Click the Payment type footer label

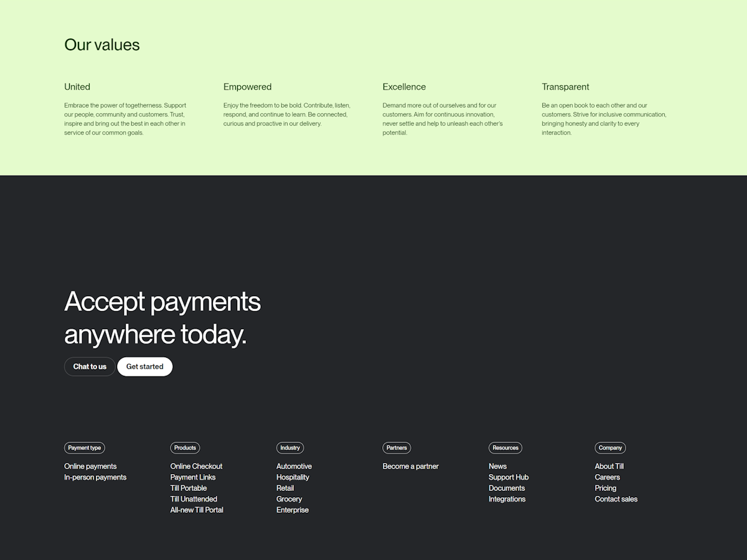(85, 448)
